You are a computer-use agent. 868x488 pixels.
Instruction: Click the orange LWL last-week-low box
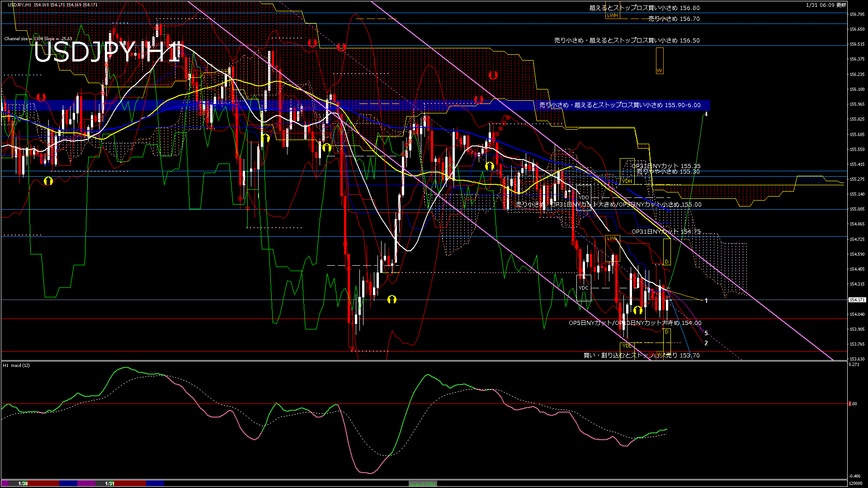click(x=612, y=238)
